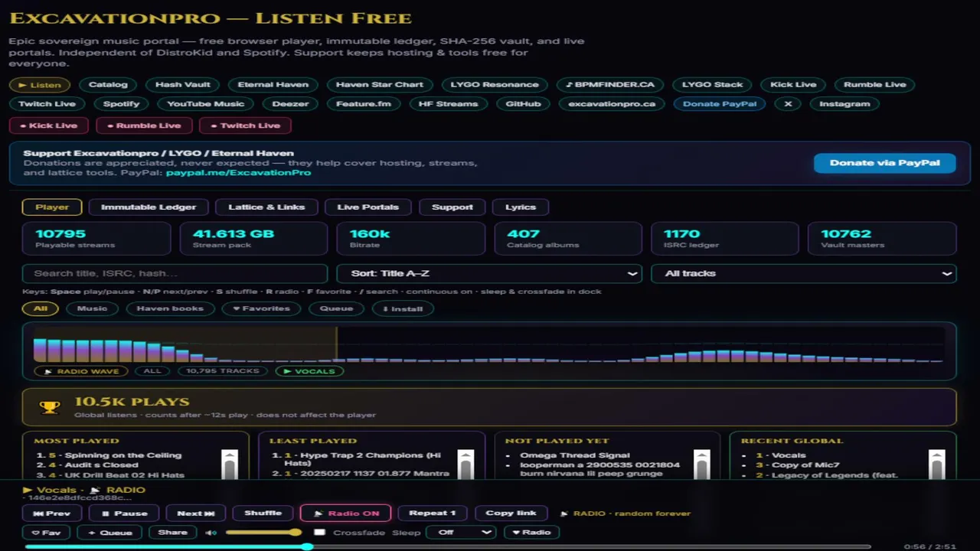980x551 pixels.
Task: Open the Hash Vault nav link
Action: [x=182, y=85]
